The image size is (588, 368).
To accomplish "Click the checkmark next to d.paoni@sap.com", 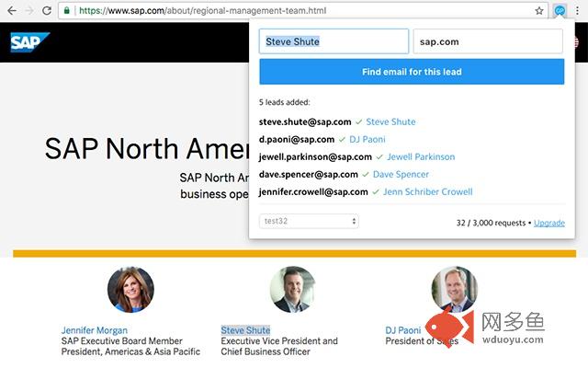I will 342,140.
